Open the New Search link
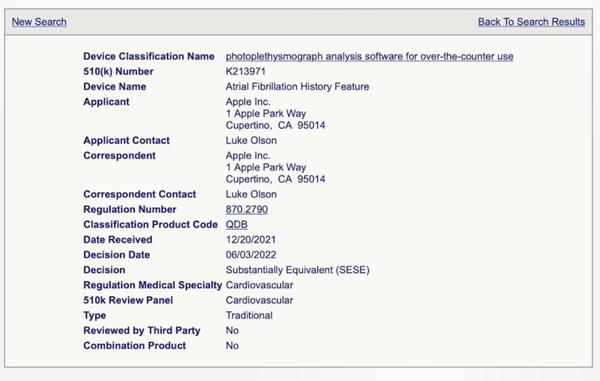The image size is (600, 381). click(x=39, y=22)
